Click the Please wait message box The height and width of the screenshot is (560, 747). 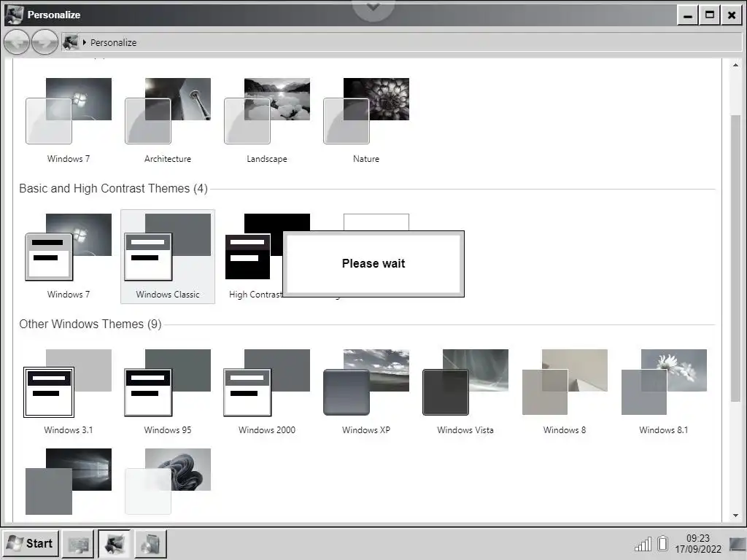(x=373, y=264)
